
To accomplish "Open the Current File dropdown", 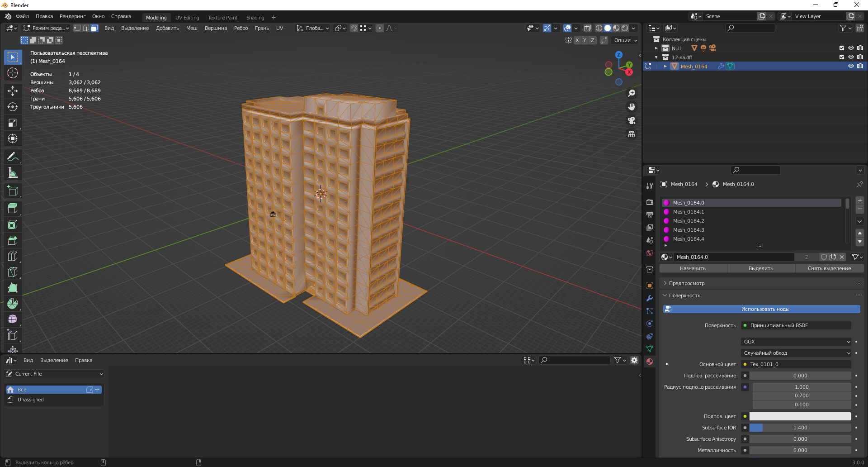I will tap(54, 374).
